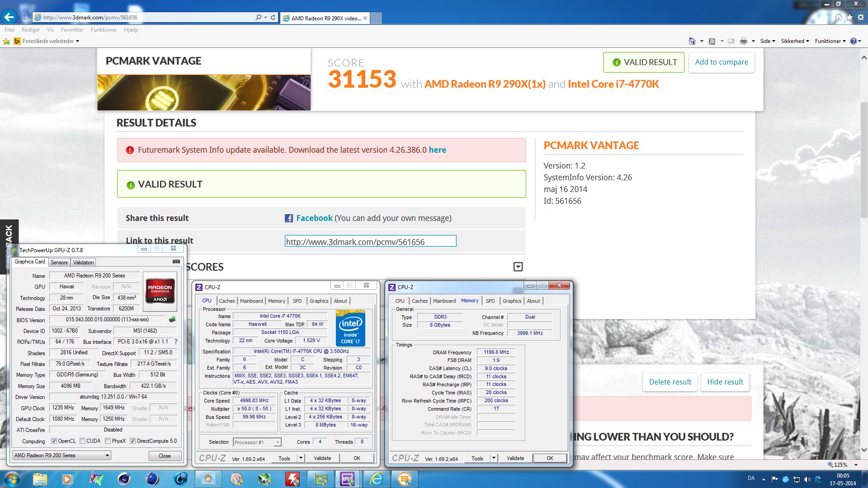The height and width of the screenshot is (488, 868).
Task: Follow the 'here' SystemInfo download link
Action: [x=437, y=150]
